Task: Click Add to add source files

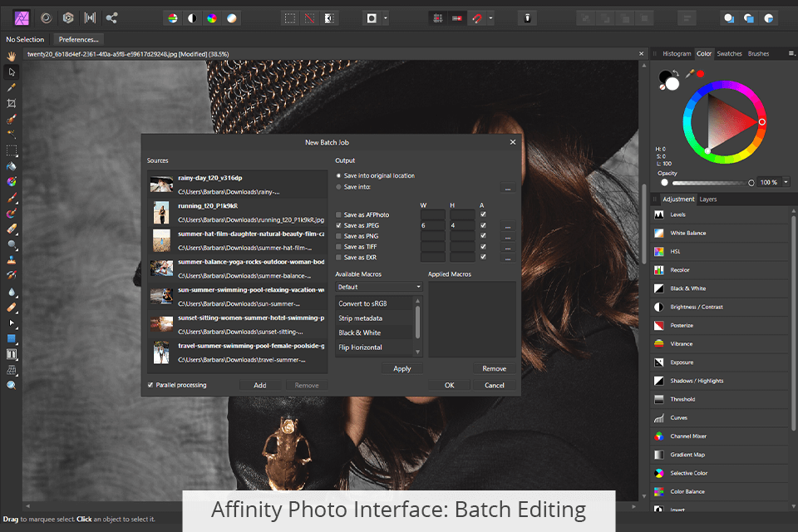Action: click(x=260, y=386)
